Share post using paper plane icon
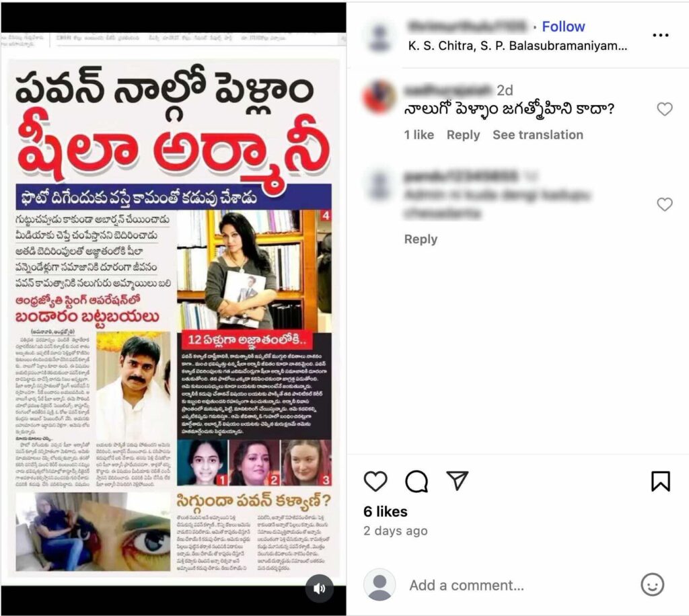This screenshot has height=616, width=689. [457, 480]
